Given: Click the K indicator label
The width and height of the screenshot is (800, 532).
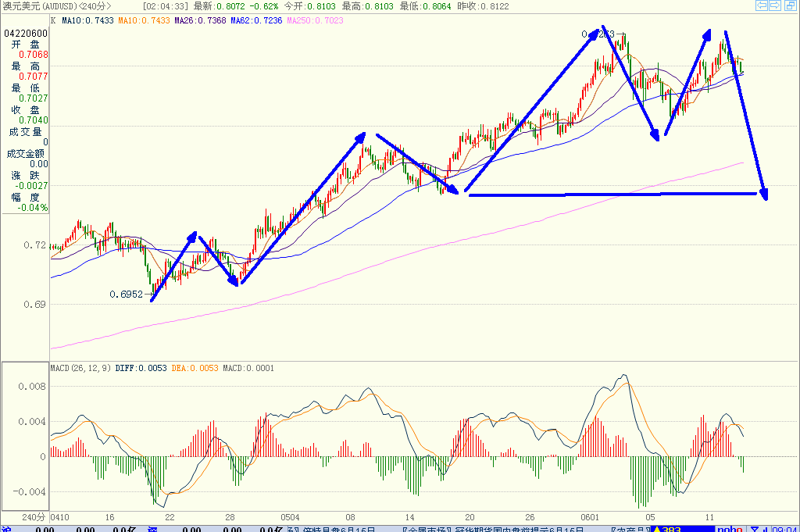Looking at the screenshot, I should (54, 20).
